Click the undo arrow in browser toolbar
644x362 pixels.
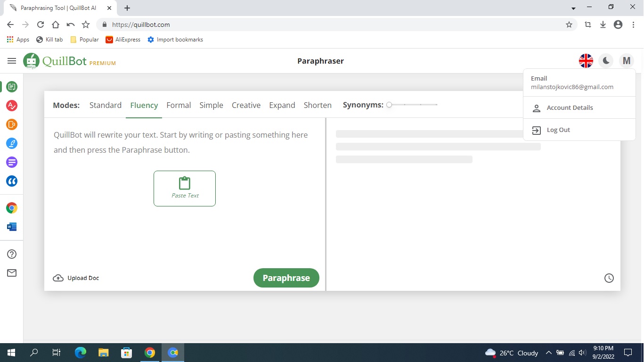71,25
